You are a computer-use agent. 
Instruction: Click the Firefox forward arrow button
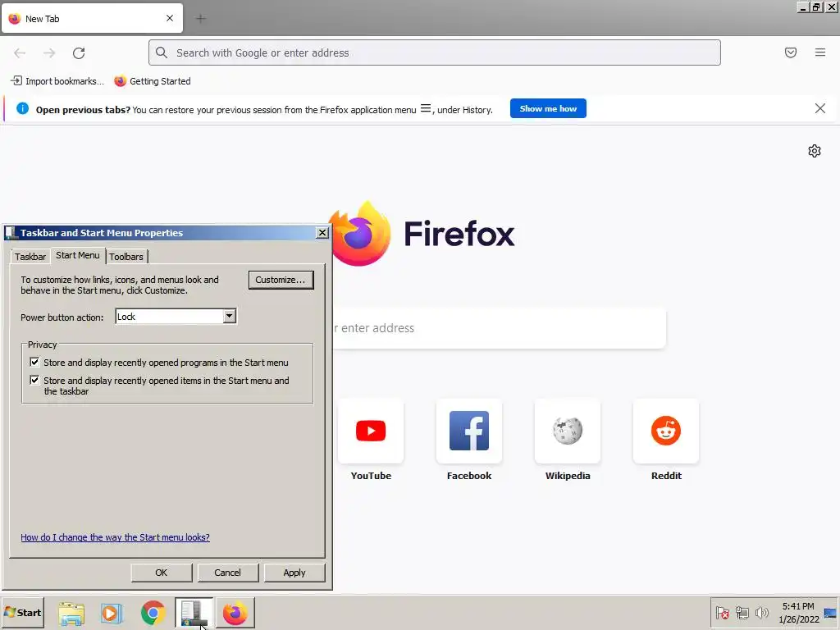point(49,53)
